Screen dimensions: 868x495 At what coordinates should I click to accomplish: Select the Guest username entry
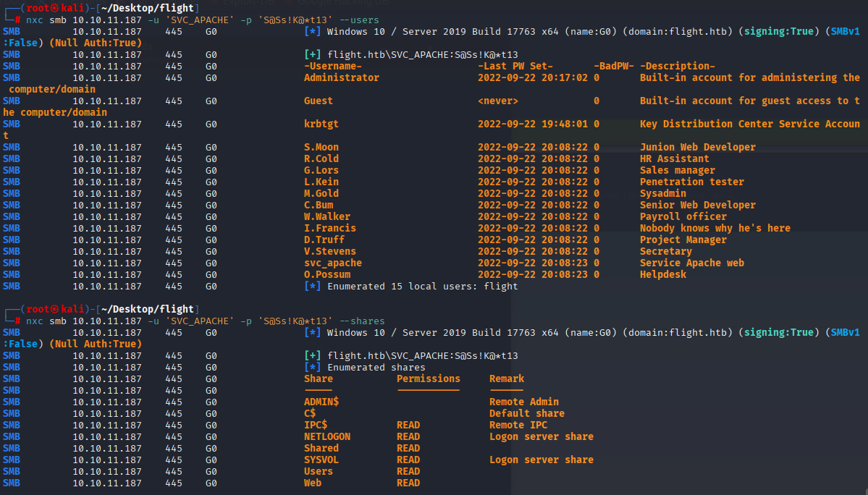pyautogui.click(x=319, y=101)
